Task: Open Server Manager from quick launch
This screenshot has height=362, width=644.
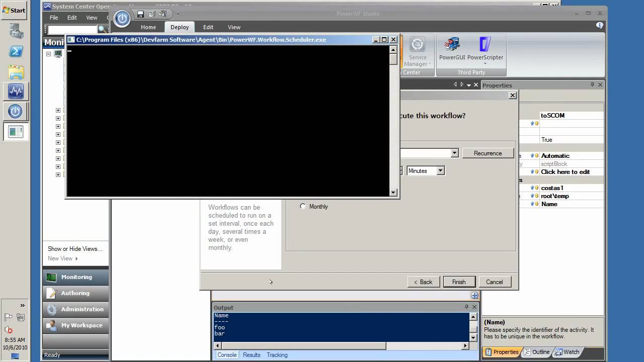Action: click(16, 31)
